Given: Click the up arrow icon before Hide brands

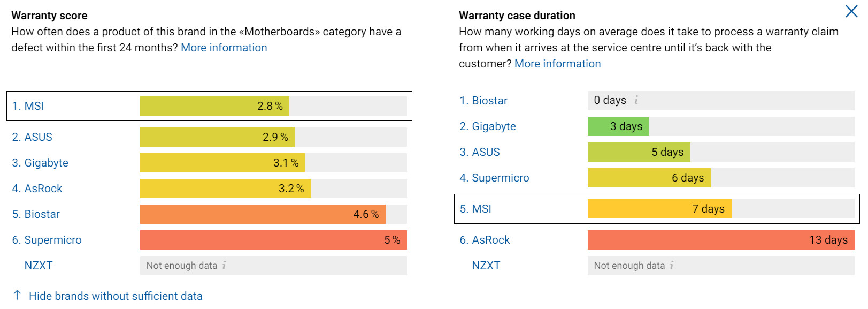Looking at the screenshot, I should coord(17,295).
